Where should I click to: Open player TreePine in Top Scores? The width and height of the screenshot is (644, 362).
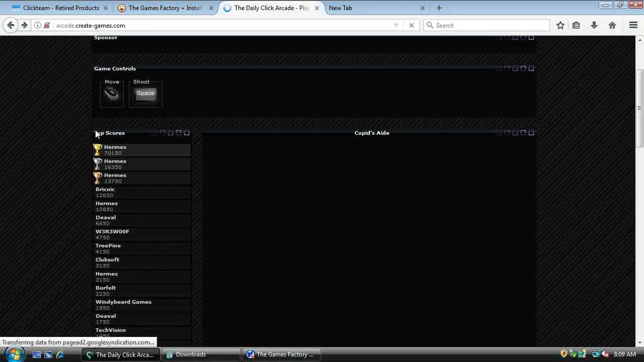coord(108,245)
